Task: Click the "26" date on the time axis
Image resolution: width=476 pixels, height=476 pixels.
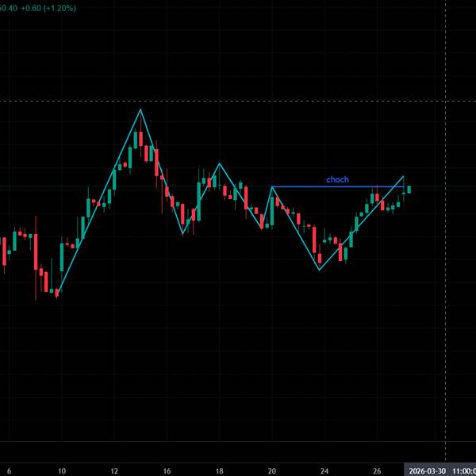Action: pos(377,471)
